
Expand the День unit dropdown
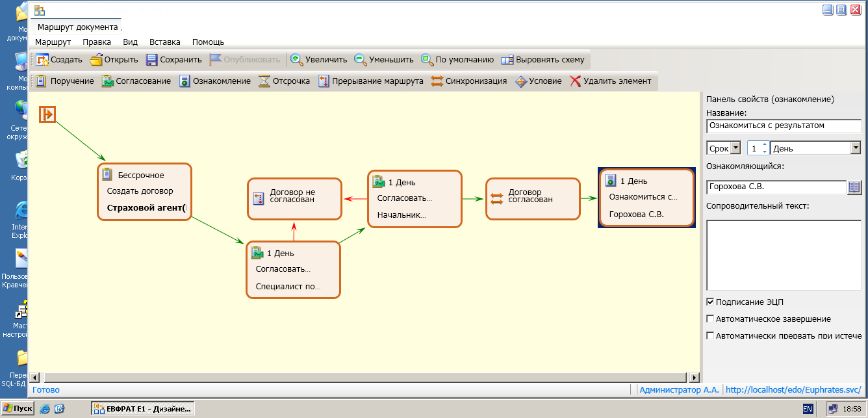[856, 148]
